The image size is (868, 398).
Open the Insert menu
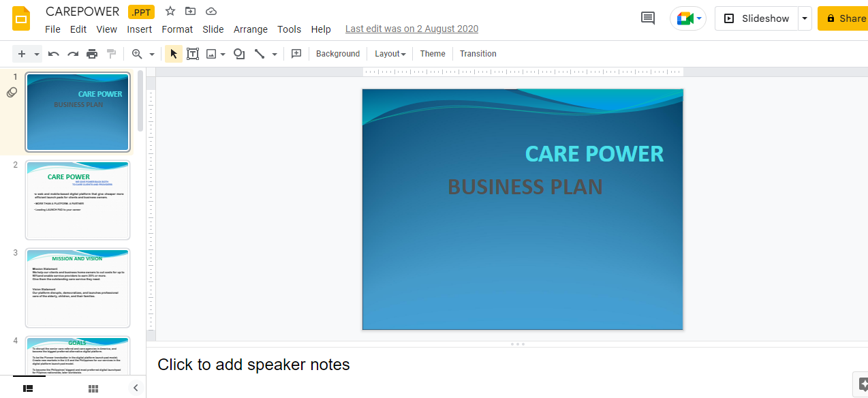140,29
